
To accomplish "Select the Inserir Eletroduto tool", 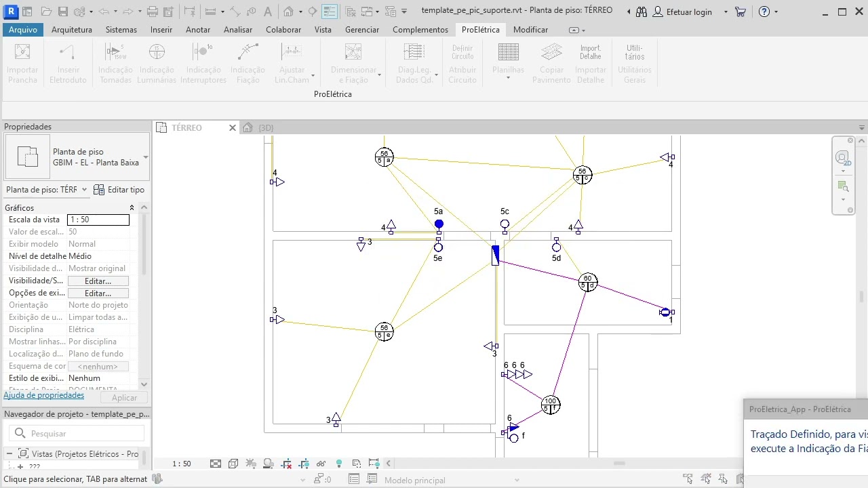I will 68,63.
